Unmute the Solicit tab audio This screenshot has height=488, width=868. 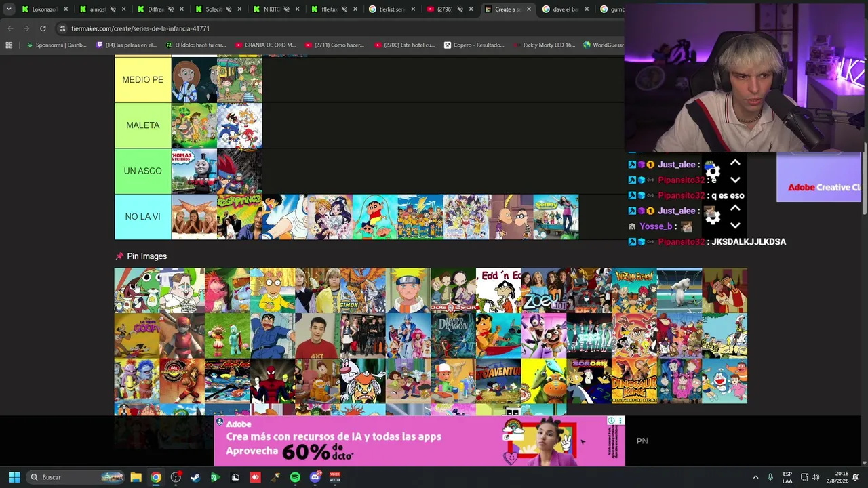click(x=229, y=9)
